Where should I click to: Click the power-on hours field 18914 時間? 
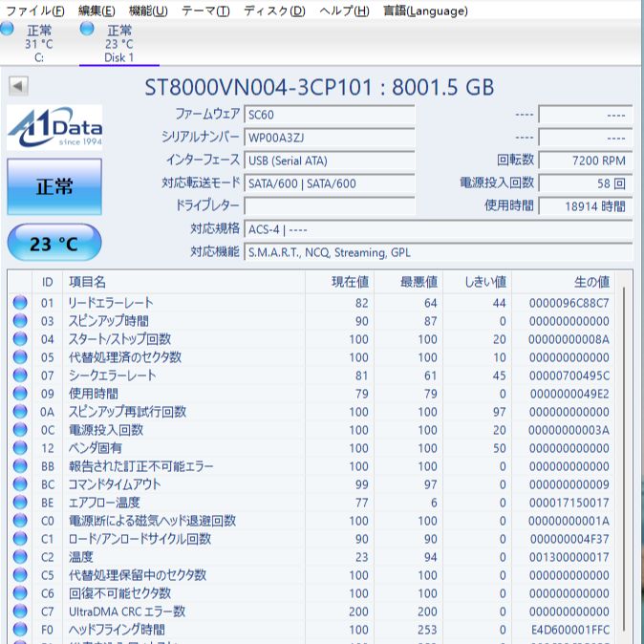pyautogui.click(x=586, y=206)
